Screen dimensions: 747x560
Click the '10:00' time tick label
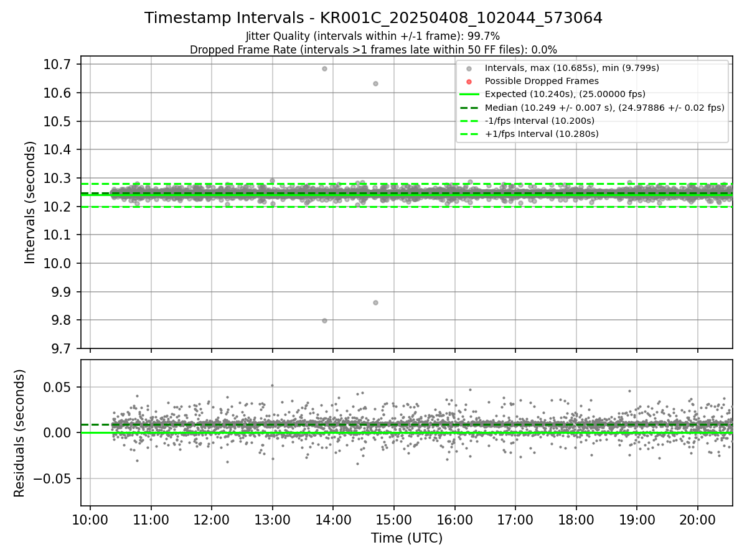(90, 519)
